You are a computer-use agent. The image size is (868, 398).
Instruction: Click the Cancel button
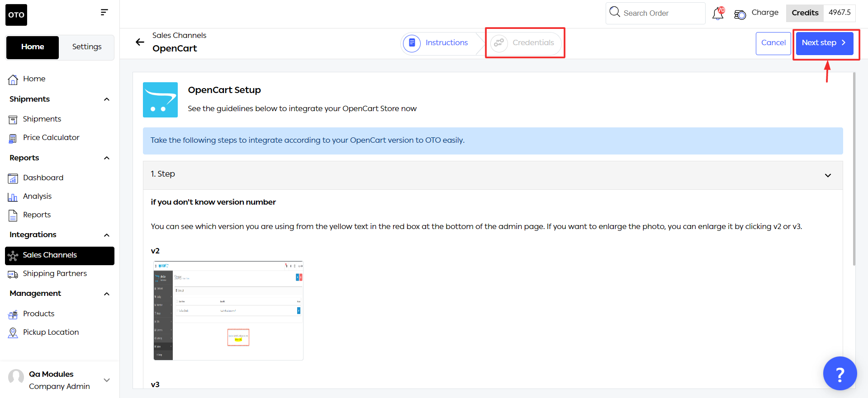pyautogui.click(x=773, y=43)
